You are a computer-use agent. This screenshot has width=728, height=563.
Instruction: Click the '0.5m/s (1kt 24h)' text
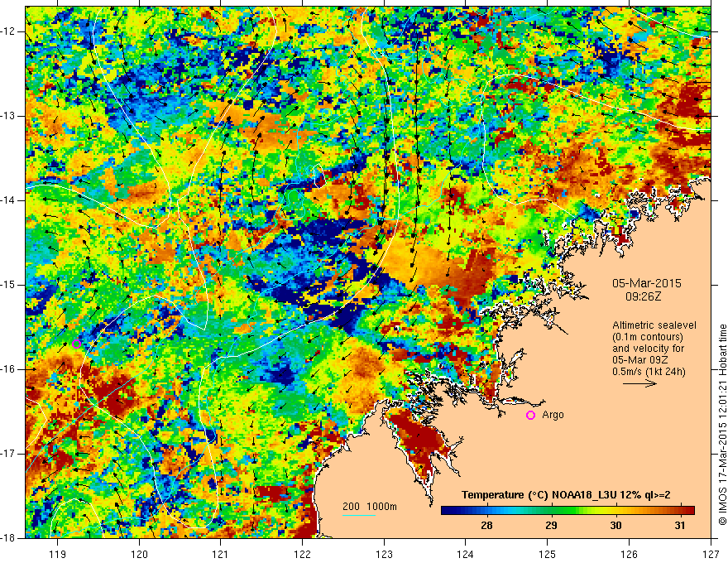pyautogui.click(x=649, y=372)
